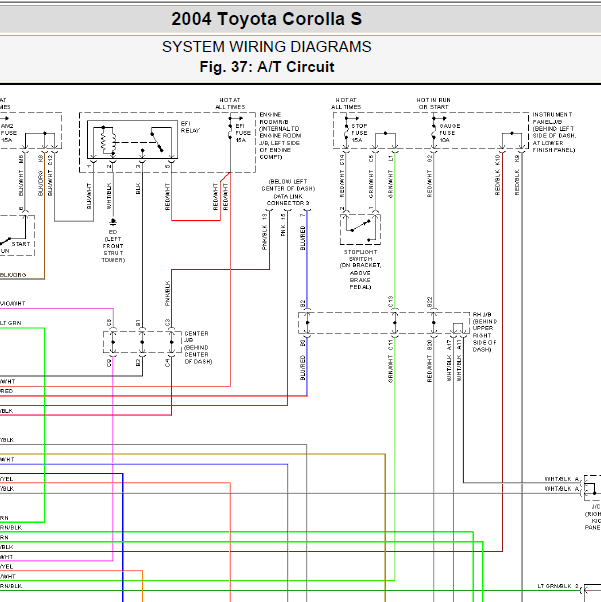Select the "RED/WHT" label at relay pin 5

167,197
